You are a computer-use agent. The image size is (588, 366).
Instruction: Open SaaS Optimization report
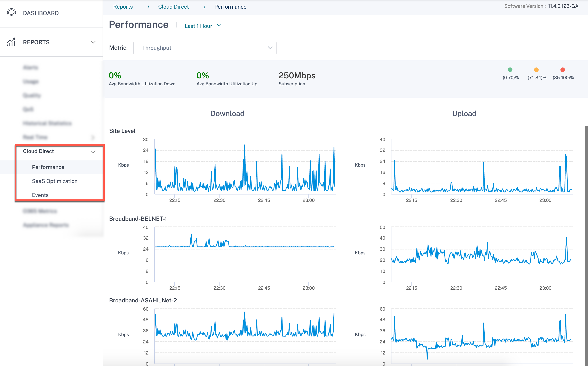click(55, 181)
